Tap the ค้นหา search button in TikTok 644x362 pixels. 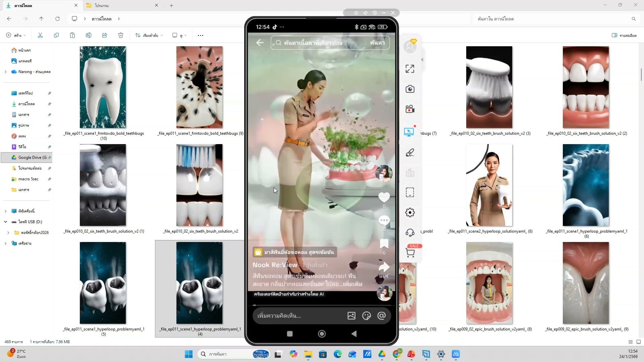point(377,43)
